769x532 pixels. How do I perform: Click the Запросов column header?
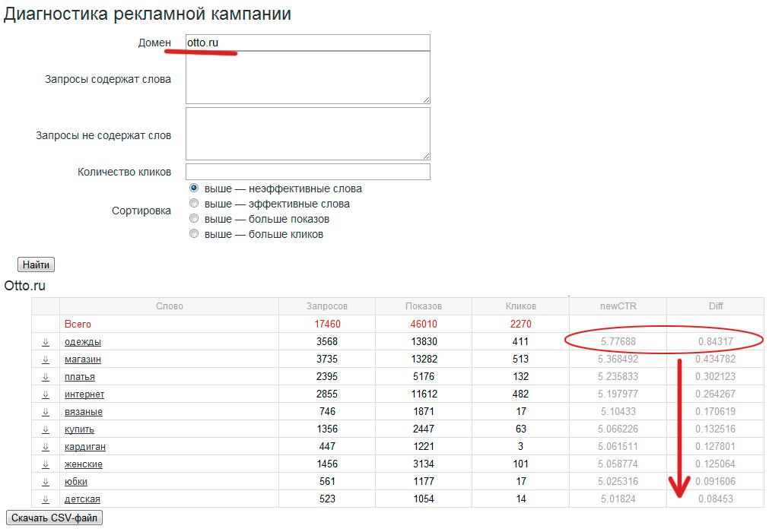[x=326, y=306]
